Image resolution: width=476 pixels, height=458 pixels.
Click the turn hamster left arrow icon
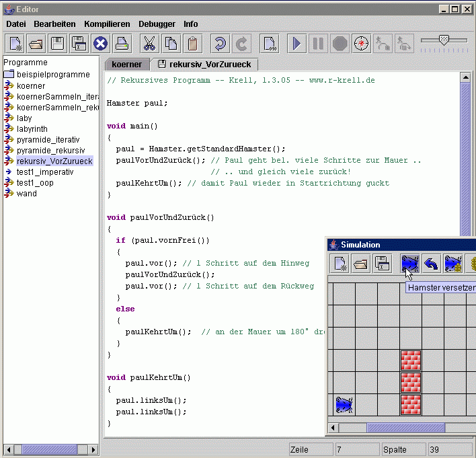(431, 264)
